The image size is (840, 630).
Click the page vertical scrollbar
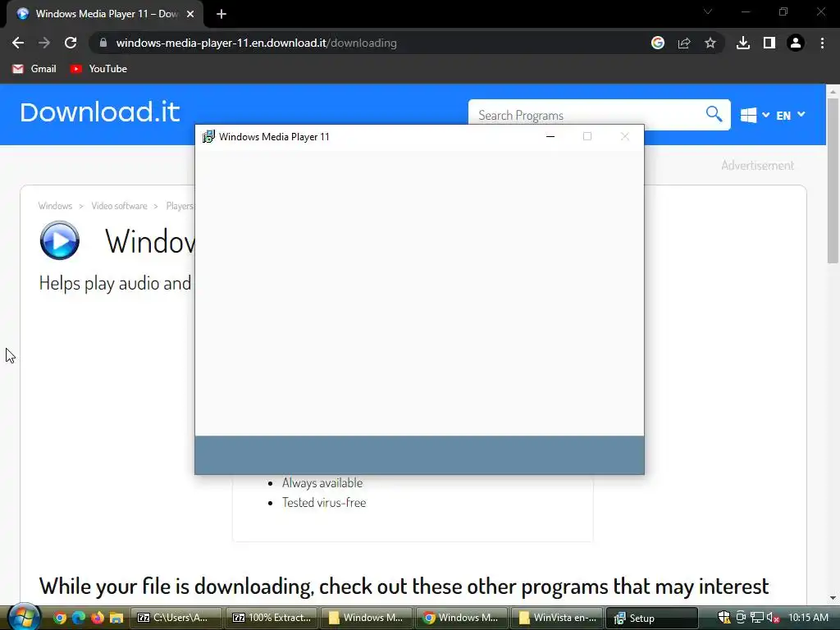[x=833, y=180]
